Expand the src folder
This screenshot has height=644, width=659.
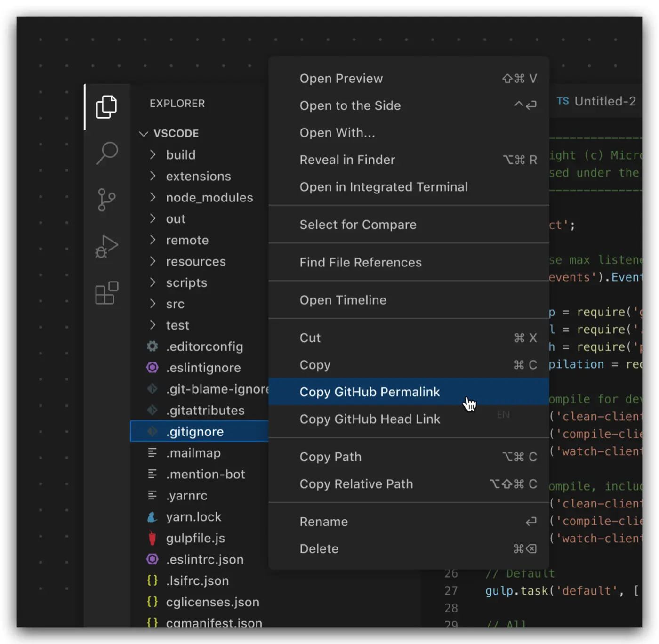pos(152,304)
